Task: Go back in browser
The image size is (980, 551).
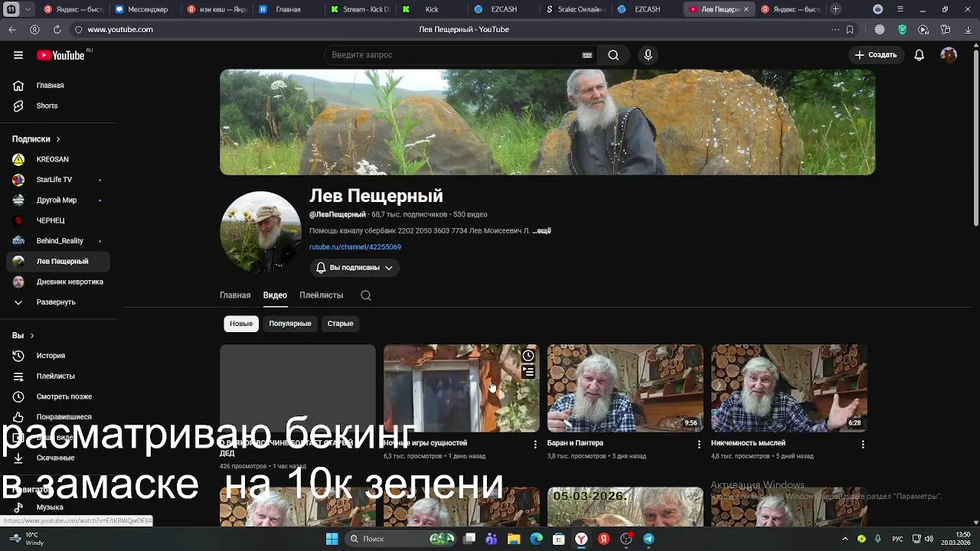Action: point(12,29)
